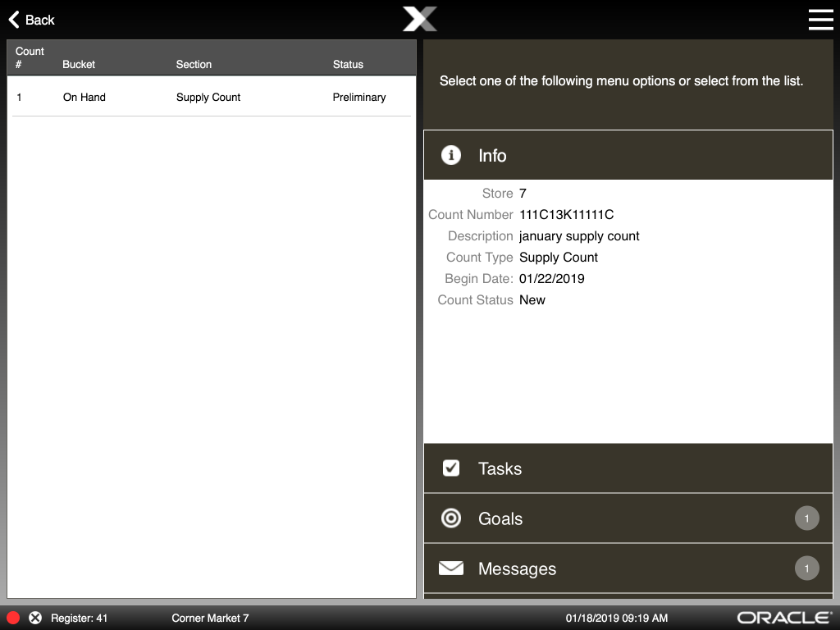Click the Goals count badge
The width and height of the screenshot is (840, 630).
tap(807, 518)
